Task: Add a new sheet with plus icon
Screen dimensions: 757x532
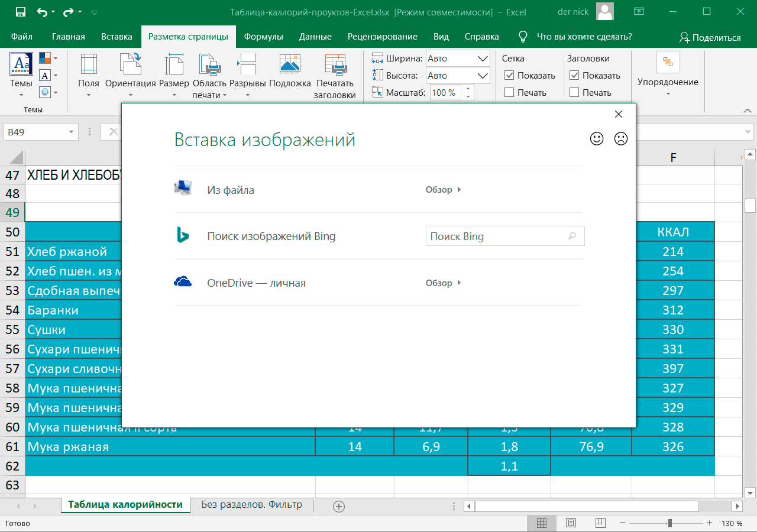Action: (x=338, y=506)
